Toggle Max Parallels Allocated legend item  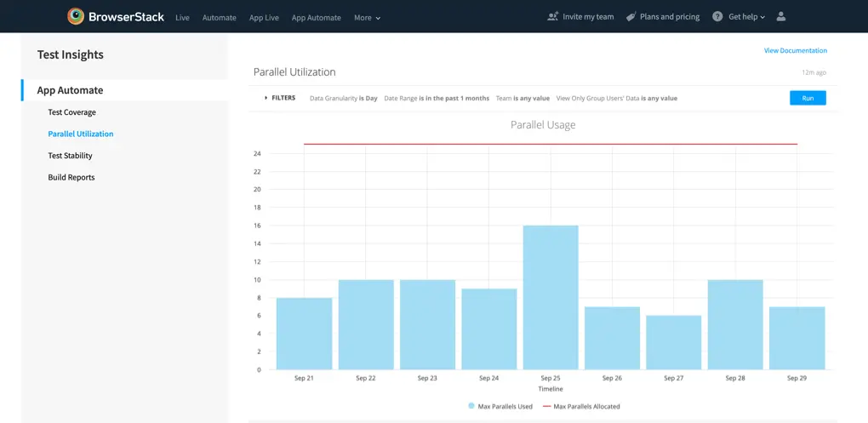click(x=581, y=406)
